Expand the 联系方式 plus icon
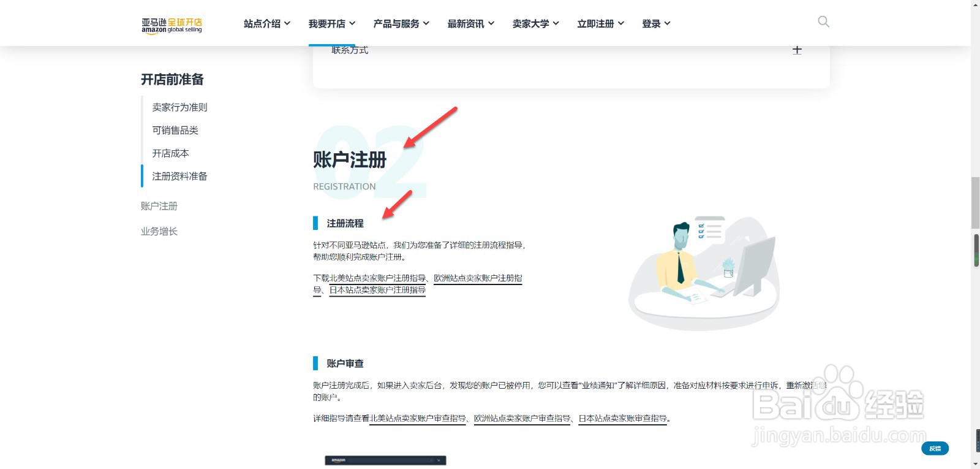The width and height of the screenshot is (980, 469). pyautogui.click(x=797, y=50)
